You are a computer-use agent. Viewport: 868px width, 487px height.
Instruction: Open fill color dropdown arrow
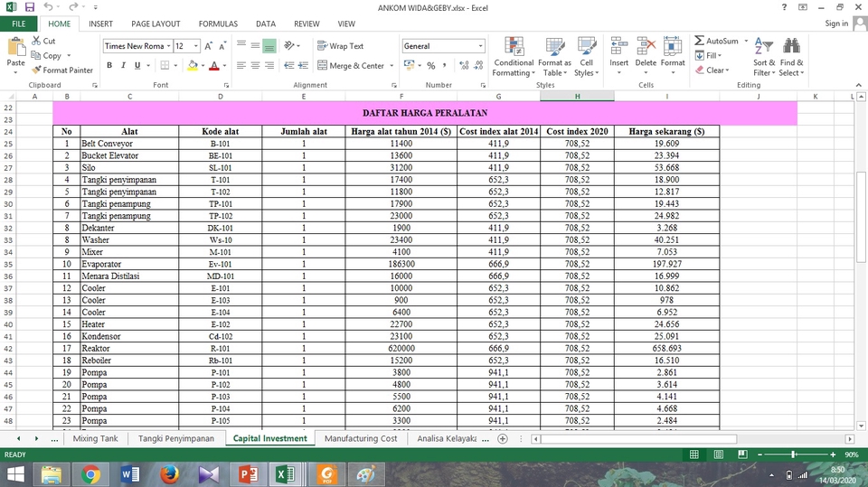click(203, 65)
